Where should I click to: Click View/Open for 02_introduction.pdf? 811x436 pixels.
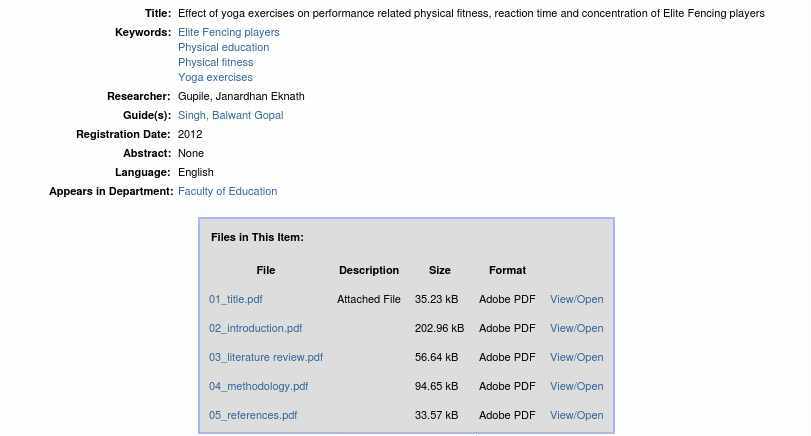(577, 328)
